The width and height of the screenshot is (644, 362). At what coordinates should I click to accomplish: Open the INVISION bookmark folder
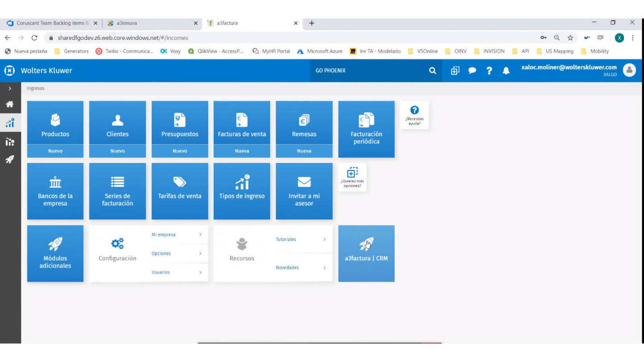tap(489, 51)
